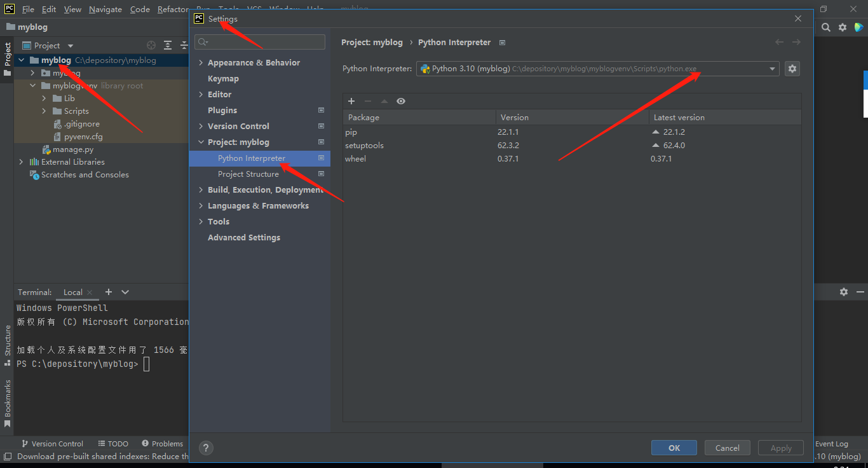Select the wheel package row
This screenshot has width=868, height=468.
click(x=572, y=159)
